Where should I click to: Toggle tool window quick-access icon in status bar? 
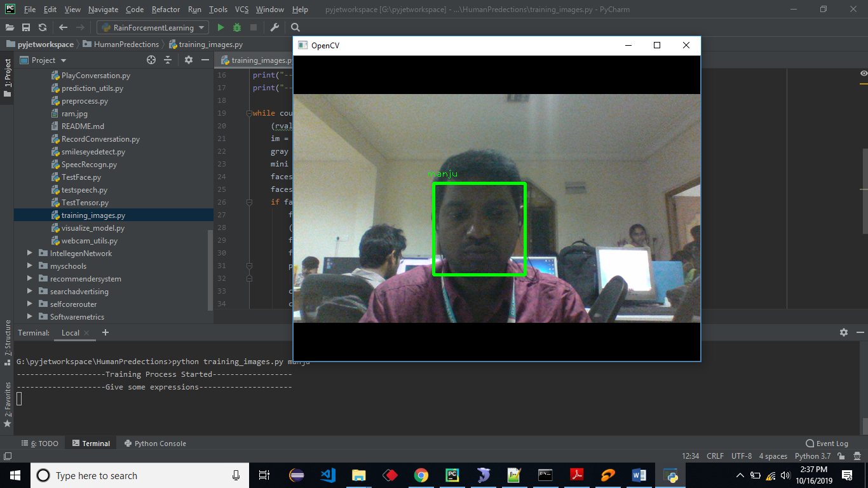tap(7, 456)
